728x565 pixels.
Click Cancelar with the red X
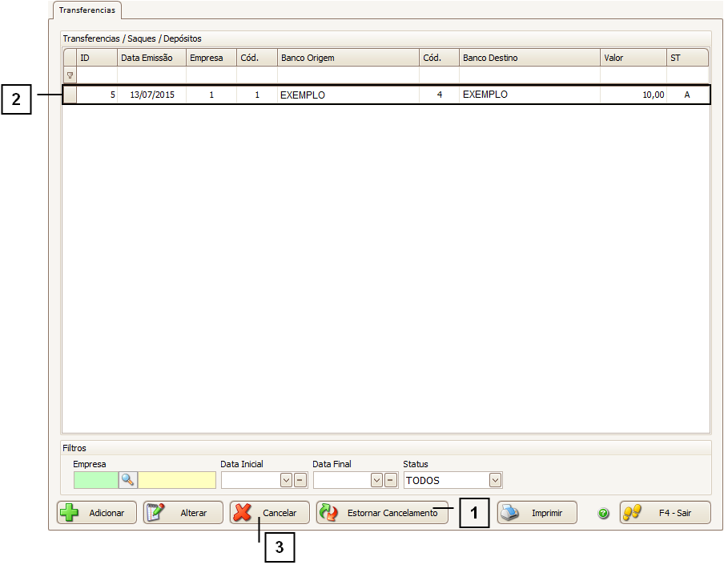(269, 513)
